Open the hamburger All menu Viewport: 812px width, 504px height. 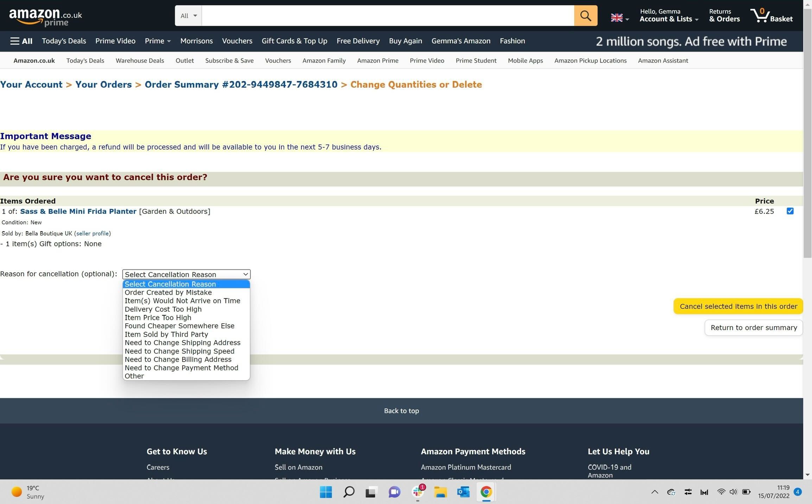point(21,41)
